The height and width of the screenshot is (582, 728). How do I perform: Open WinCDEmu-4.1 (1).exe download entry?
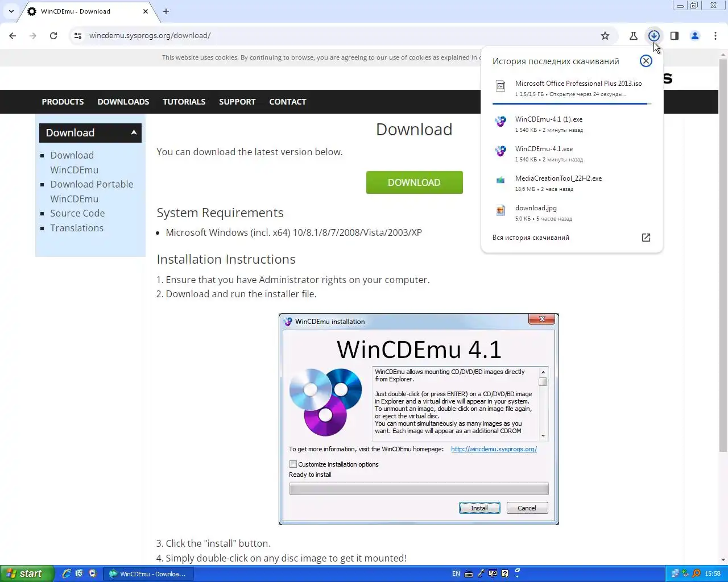coord(572,124)
